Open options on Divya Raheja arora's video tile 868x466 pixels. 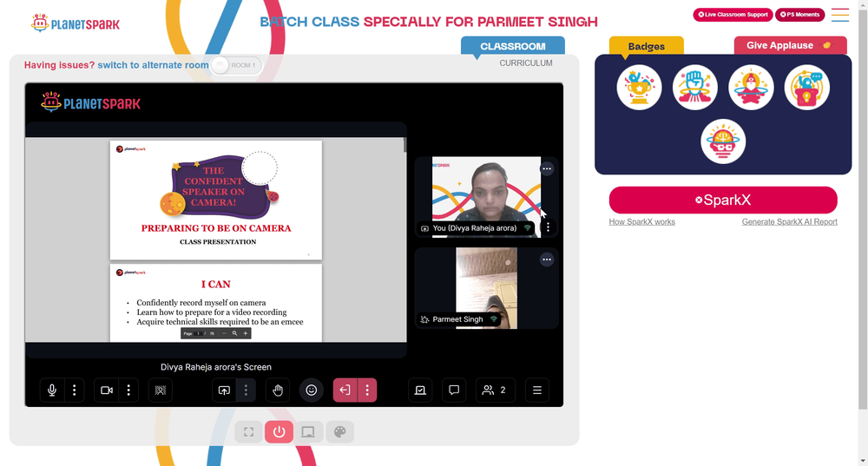[547, 169]
